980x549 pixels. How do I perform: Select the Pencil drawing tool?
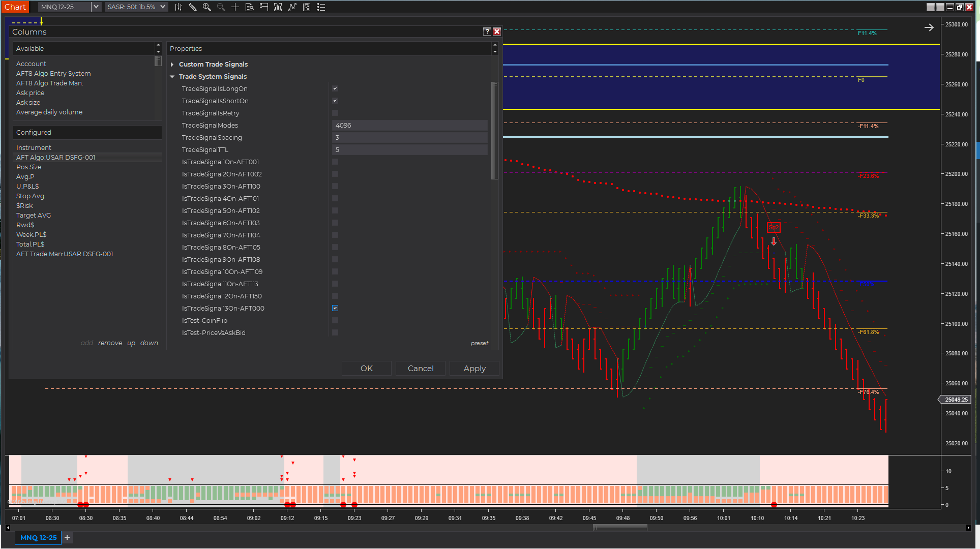193,7
